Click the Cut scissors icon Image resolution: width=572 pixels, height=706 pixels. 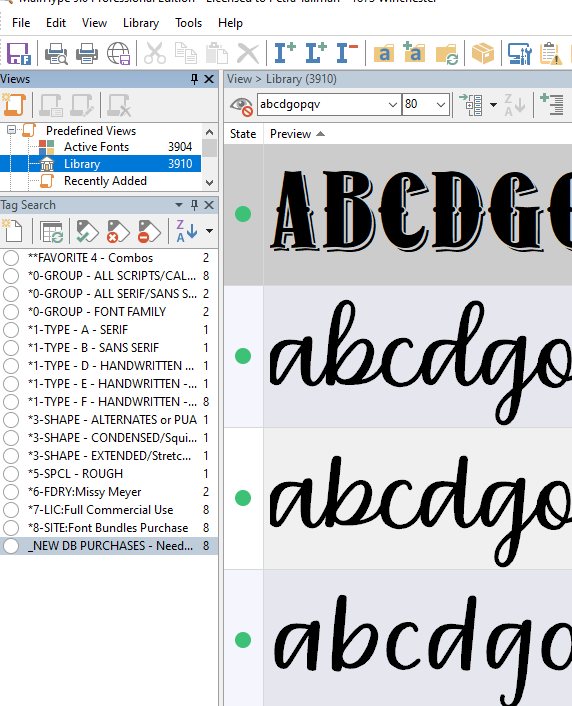click(154, 53)
